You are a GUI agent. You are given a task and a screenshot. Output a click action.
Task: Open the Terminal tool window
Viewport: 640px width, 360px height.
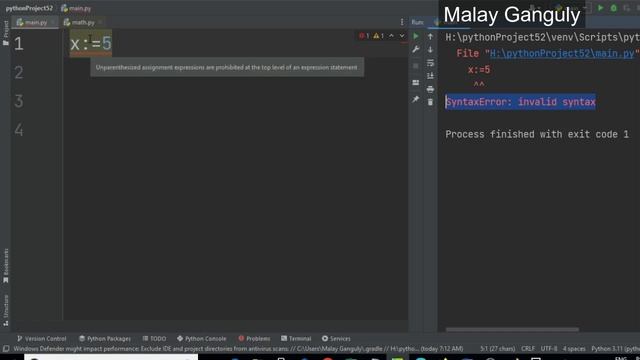click(296, 338)
